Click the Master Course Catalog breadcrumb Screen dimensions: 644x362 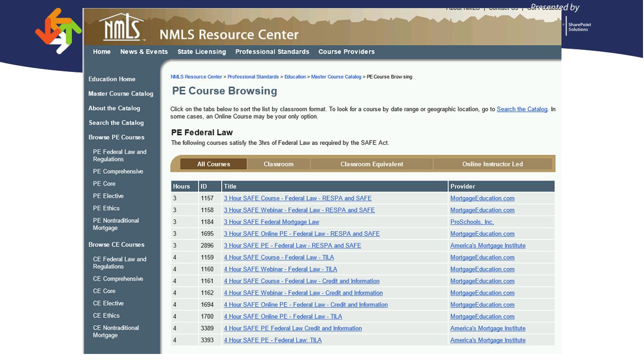pos(336,77)
